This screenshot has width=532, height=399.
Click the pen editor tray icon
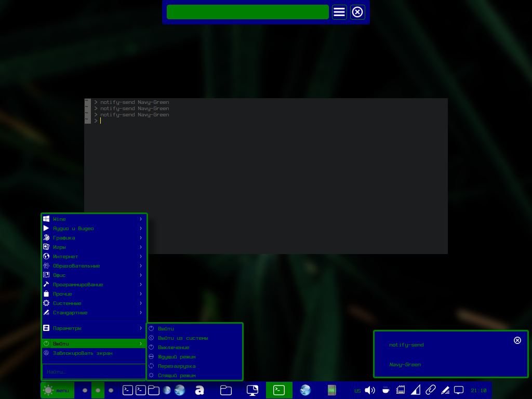(445, 390)
